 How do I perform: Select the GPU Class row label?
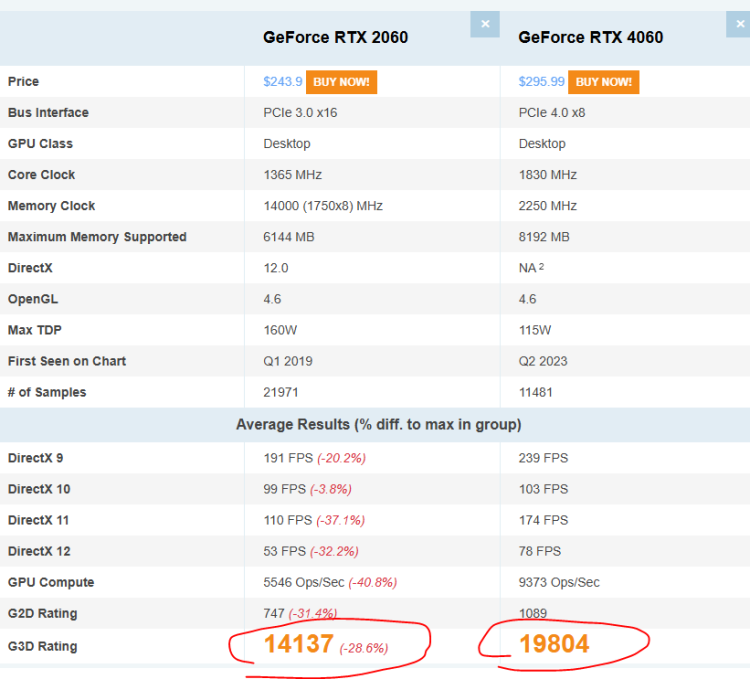40,143
